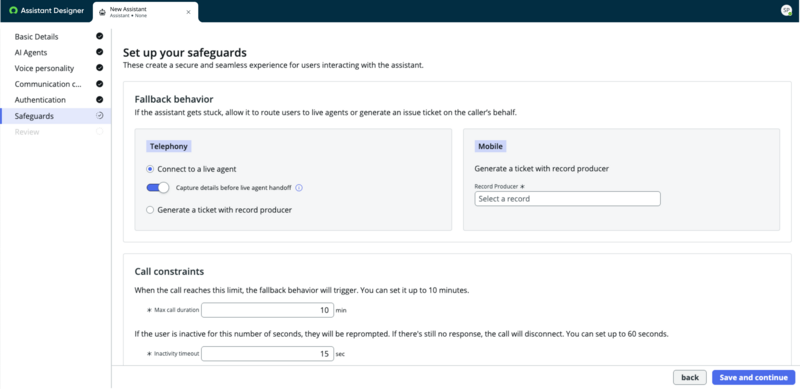Click the Authentication completed checkmark icon
This screenshot has width=800, height=389.
coord(99,100)
